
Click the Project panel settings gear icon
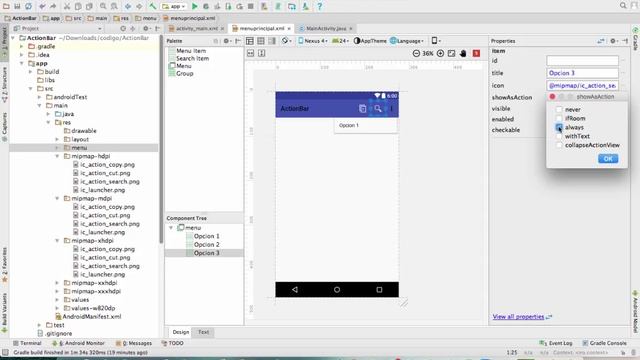(x=146, y=29)
